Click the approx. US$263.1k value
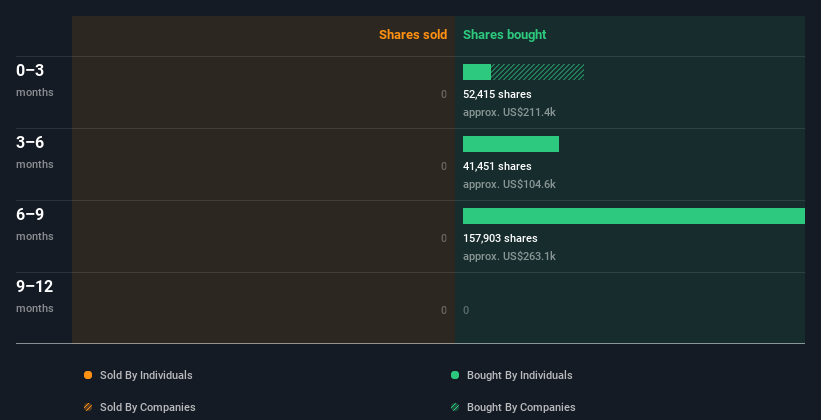The width and height of the screenshot is (821, 420). pos(509,256)
